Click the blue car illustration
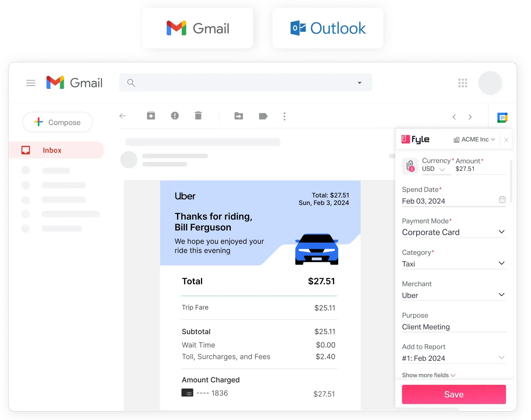The image size is (531, 420). click(317, 249)
